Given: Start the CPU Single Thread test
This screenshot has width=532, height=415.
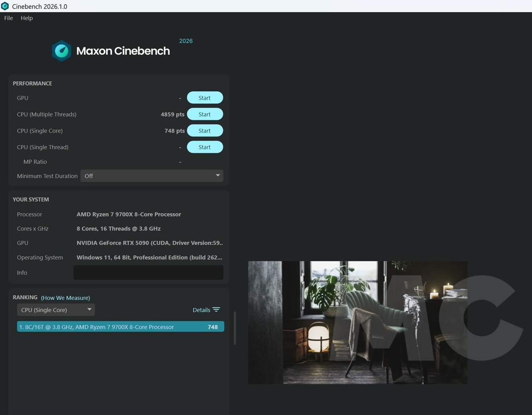Looking at the screenshot, I should [205, 147].
